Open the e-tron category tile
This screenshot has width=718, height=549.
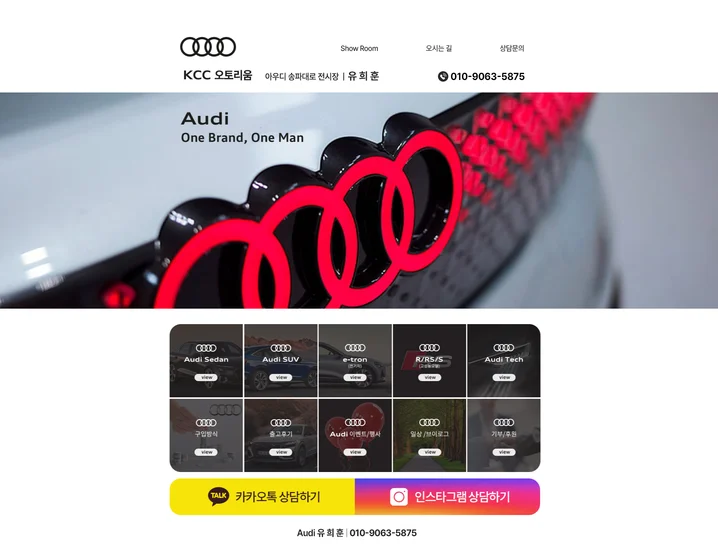click(x=355, y=361)
